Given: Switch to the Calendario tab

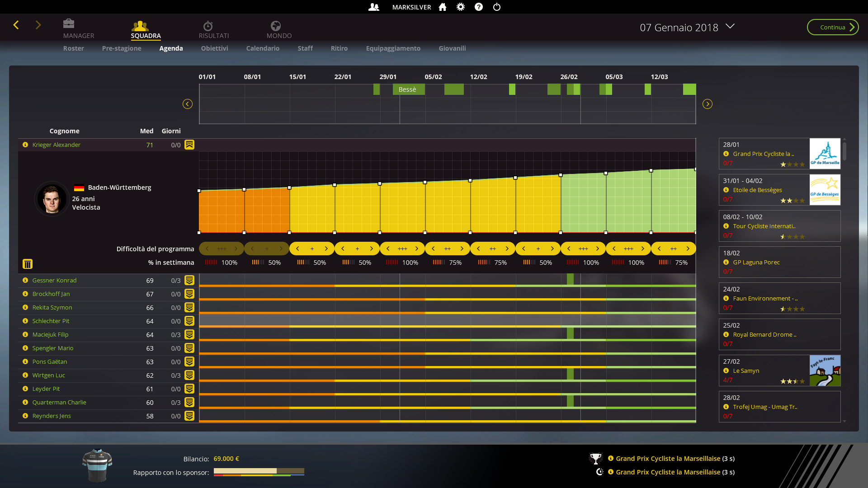Looking at the screenshot, I should 263,48.
